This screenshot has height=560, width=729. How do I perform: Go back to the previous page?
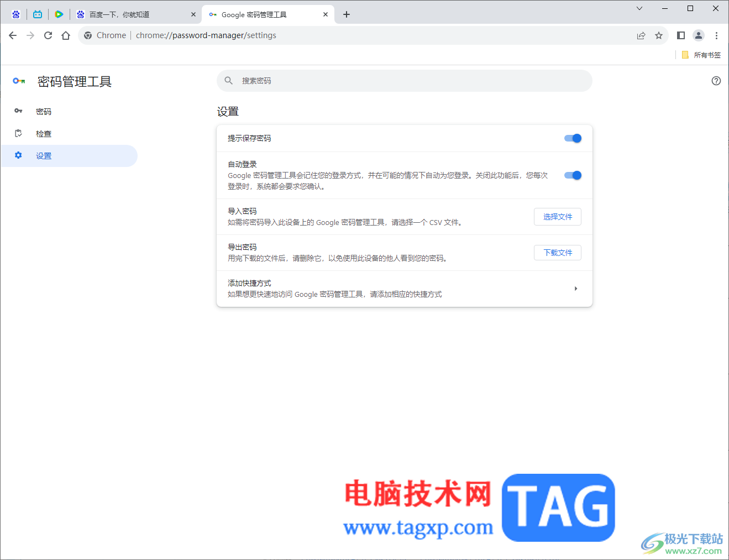(13, 35)
